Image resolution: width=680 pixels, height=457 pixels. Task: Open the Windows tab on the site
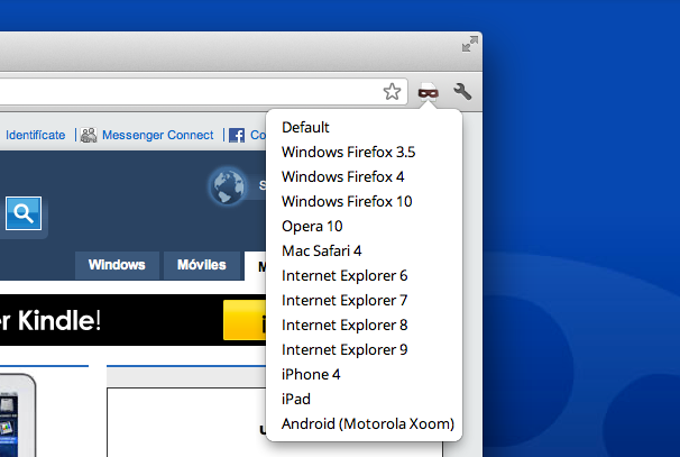tap(117, 265)
